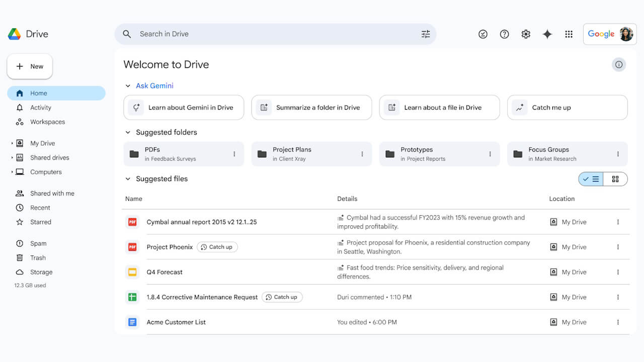The height and width of the screenshot is (362, 644).
Task: Click Catch up chip on Corrective Maintenance Request
Action: click(282, 297)
